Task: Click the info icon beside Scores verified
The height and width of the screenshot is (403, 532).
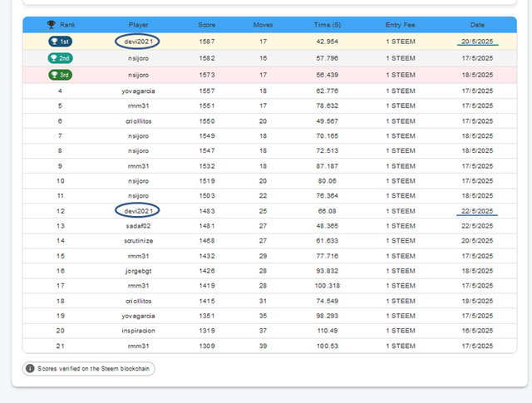Action: pyautogui.click(x=30, y=368)
